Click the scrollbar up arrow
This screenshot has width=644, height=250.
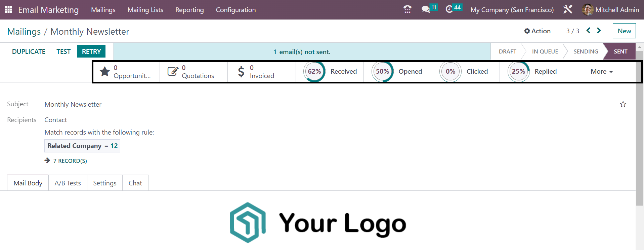click(x=640, y=47)
